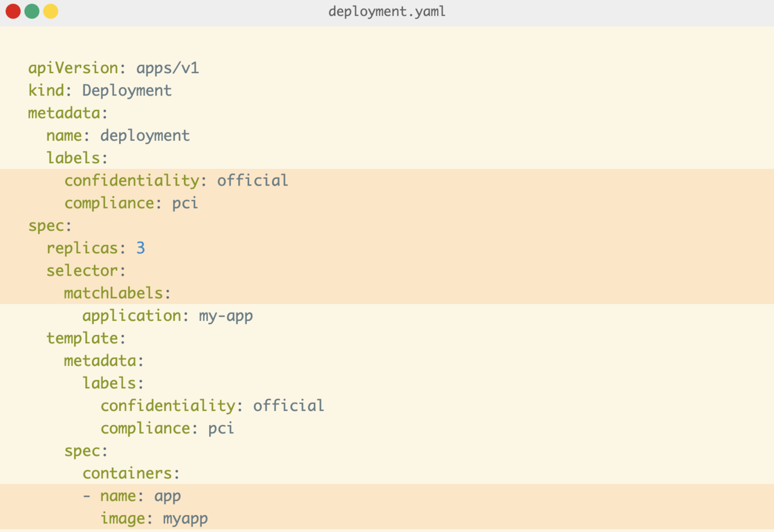Click the red close window button
The image size is (774, 532).
(13, 11)
